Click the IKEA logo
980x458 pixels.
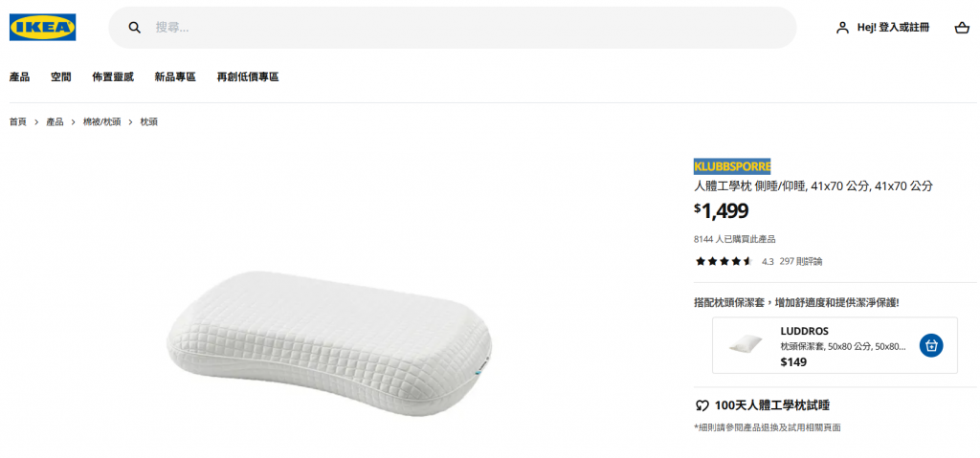click(x=43, y=28)
